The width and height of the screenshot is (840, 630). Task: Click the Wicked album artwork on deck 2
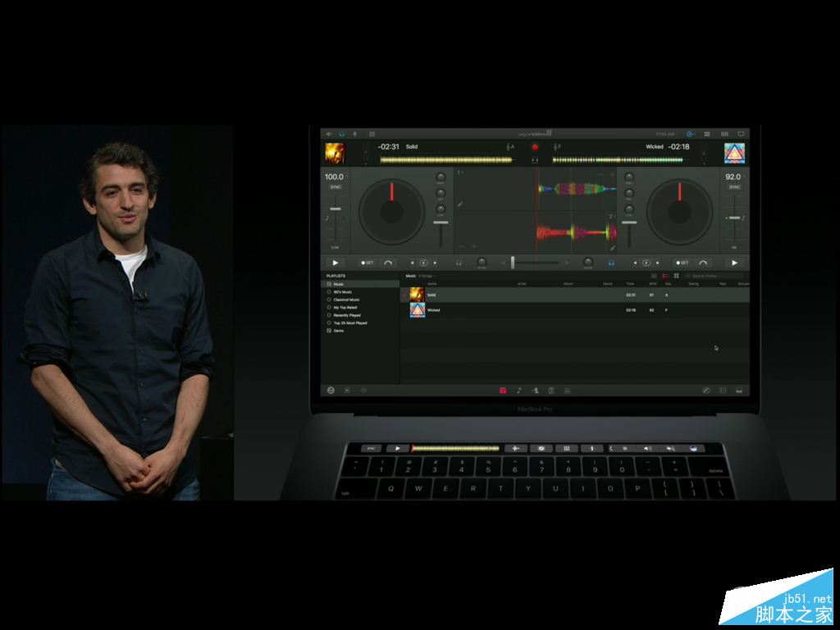pyautogui.click(x=734, y=153)
